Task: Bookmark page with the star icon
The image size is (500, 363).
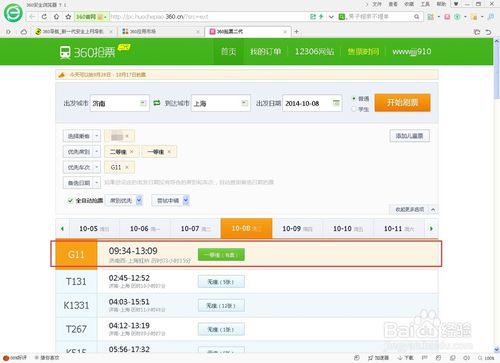Action: click(68, 17)
